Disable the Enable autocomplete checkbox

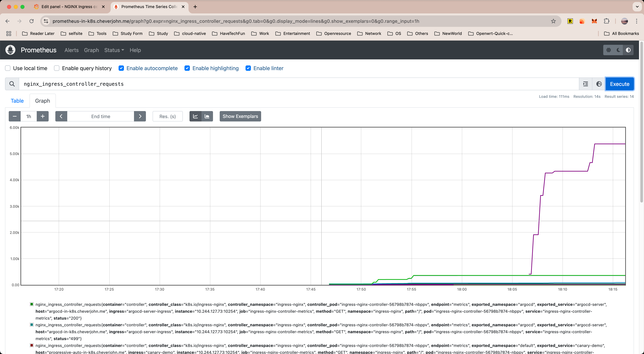[121, 68]
